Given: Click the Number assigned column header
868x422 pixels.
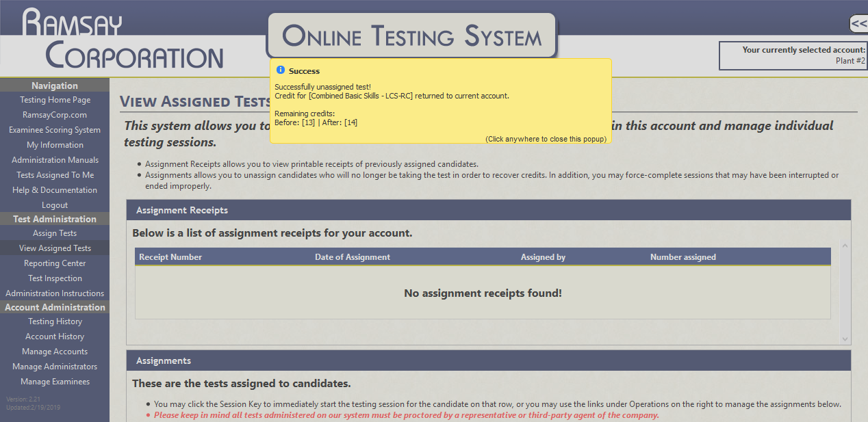Looking at the screenshot, I should (x=683, y=257).
